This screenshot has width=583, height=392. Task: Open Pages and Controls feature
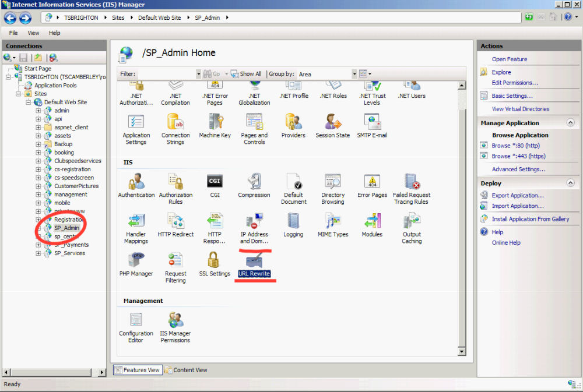point(254,129)
